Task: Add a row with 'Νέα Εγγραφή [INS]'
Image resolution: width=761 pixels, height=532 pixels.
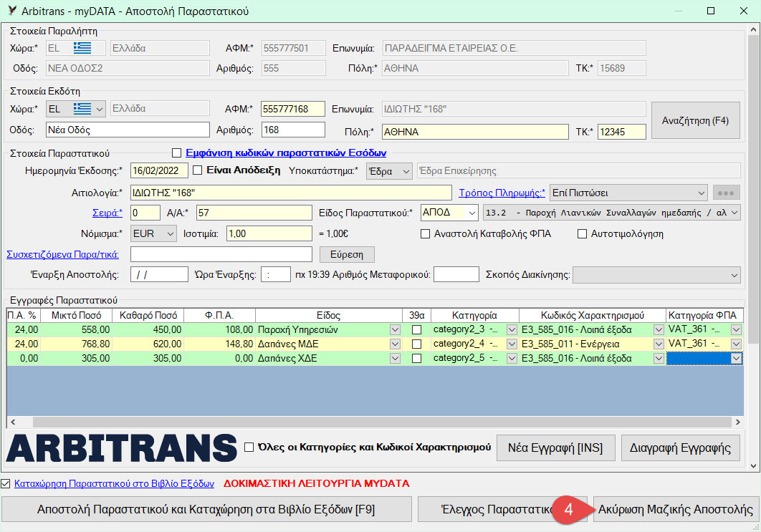Action: [x=555, y=448]
